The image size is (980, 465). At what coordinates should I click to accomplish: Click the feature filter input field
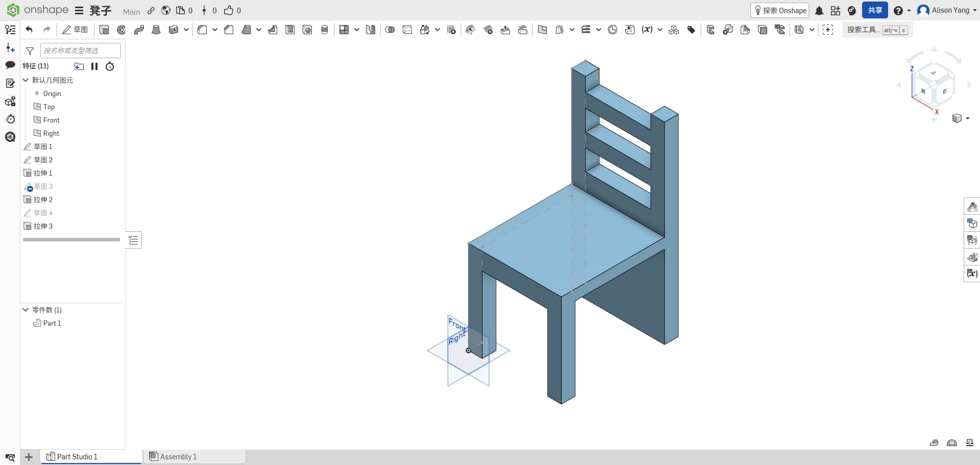(x=81, y=51)
